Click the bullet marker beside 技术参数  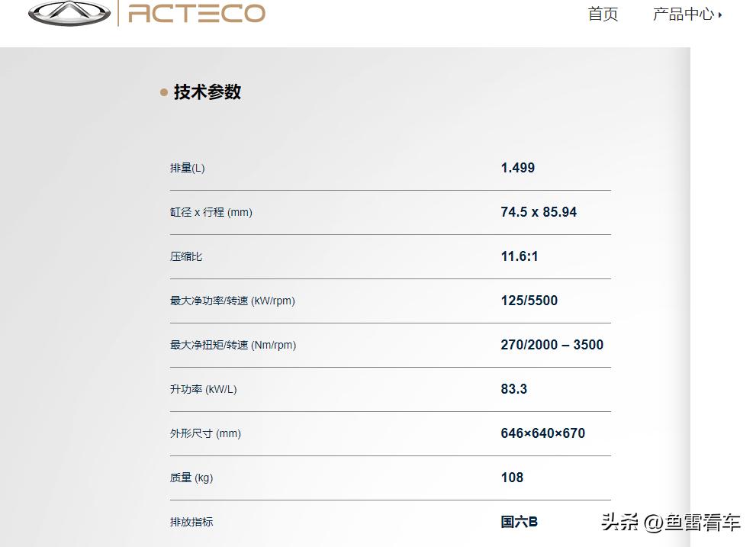164,92
